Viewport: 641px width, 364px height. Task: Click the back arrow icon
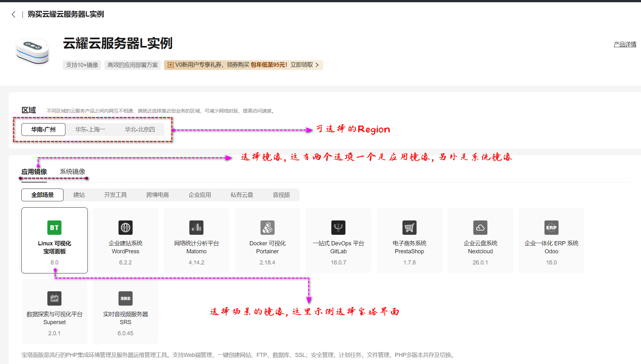tap(13, 14)
